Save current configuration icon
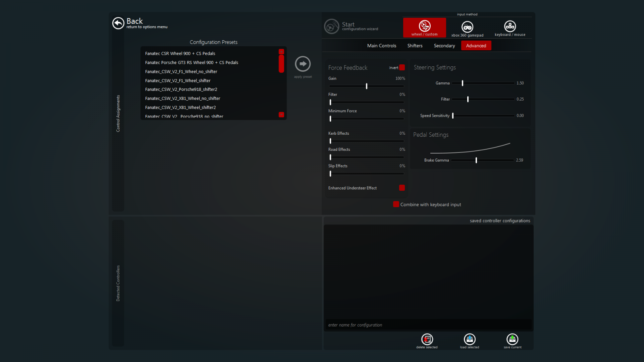This screenshot has height=362, width=644. [x=512, y=339]
